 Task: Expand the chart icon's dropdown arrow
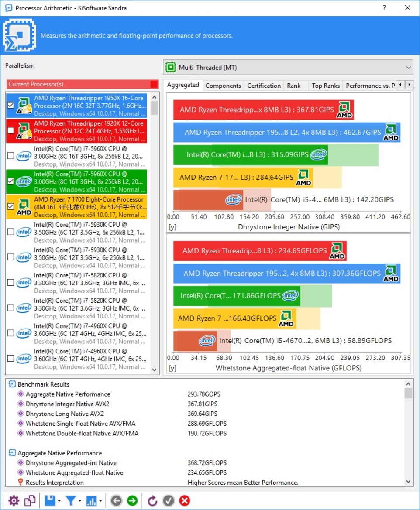(x=100, y=501)
